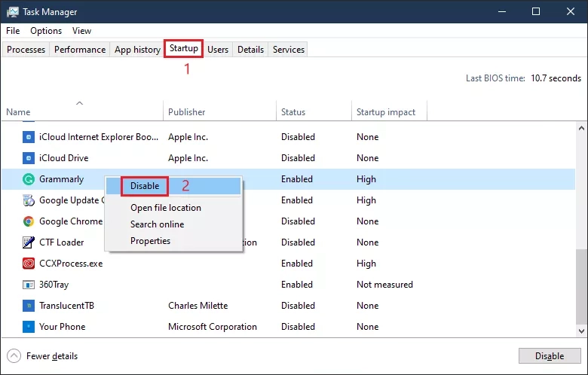This screenshot has height=375, width=588.
Task: Maximize the Task Manager window
Action: coord(536,11)
